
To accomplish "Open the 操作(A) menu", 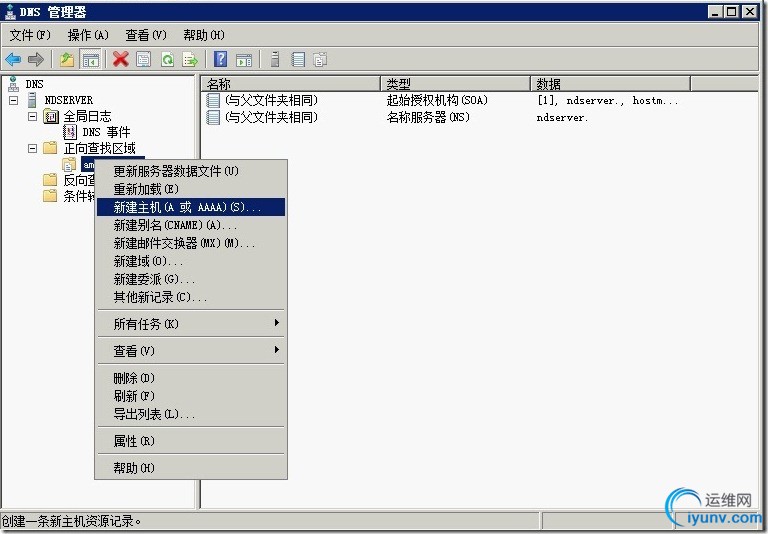I will tap(88, 35).
